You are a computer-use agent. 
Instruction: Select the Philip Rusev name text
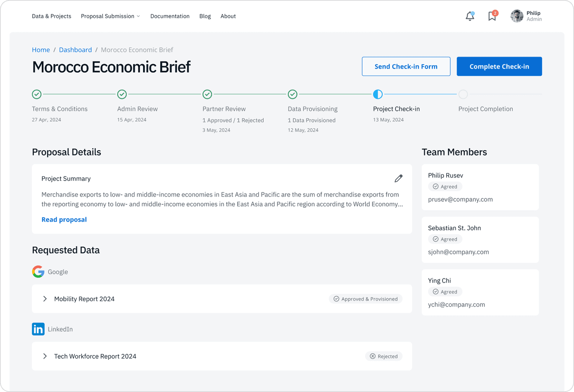pos(445,175)
